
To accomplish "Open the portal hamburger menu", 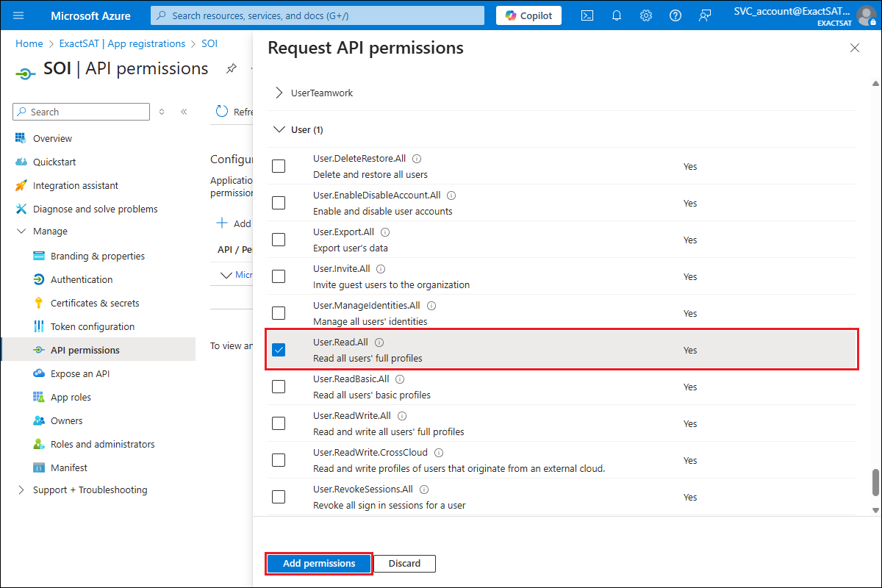I will click(x=19, y=15).
